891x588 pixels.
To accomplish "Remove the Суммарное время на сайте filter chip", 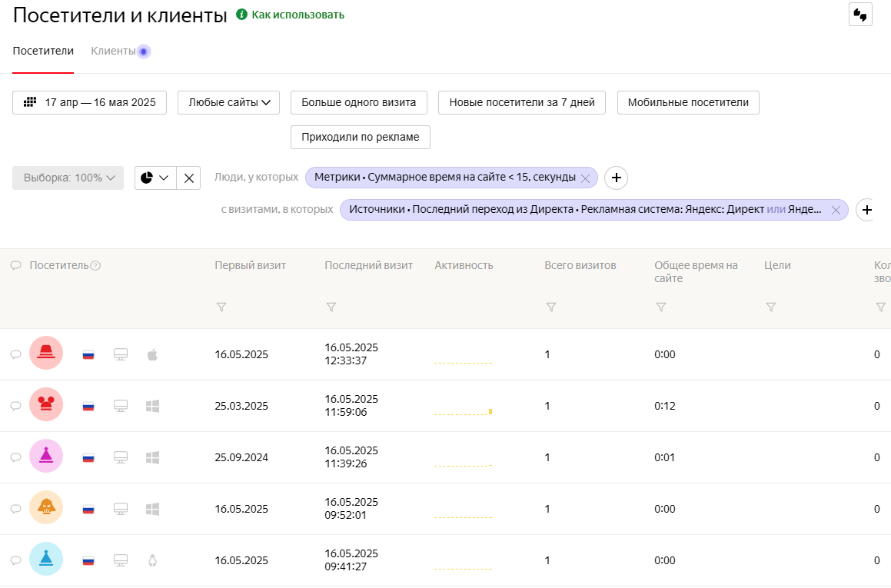I will (x=585, y=178).
